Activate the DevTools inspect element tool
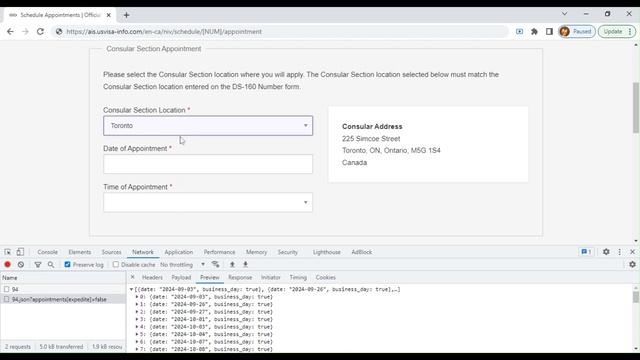This screenshot has height=360, width=640. click(8, 252)
